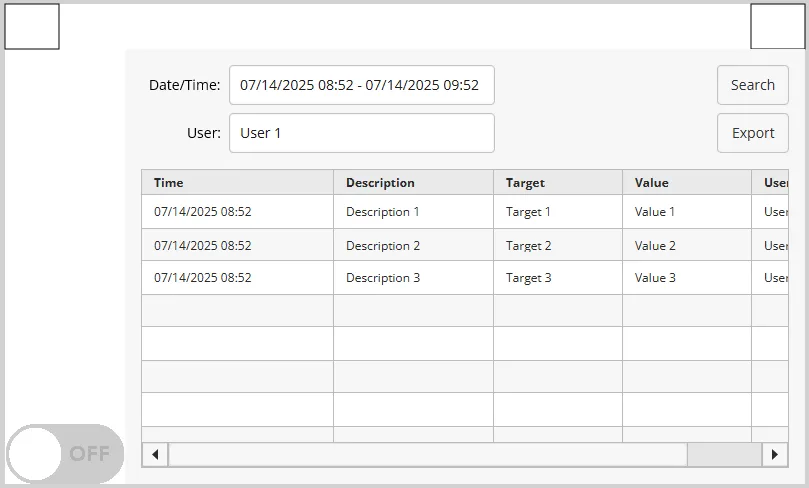Screen dimensions: 809x488
Task: Click the Date/Time range input field
Action: click(361, 85)
